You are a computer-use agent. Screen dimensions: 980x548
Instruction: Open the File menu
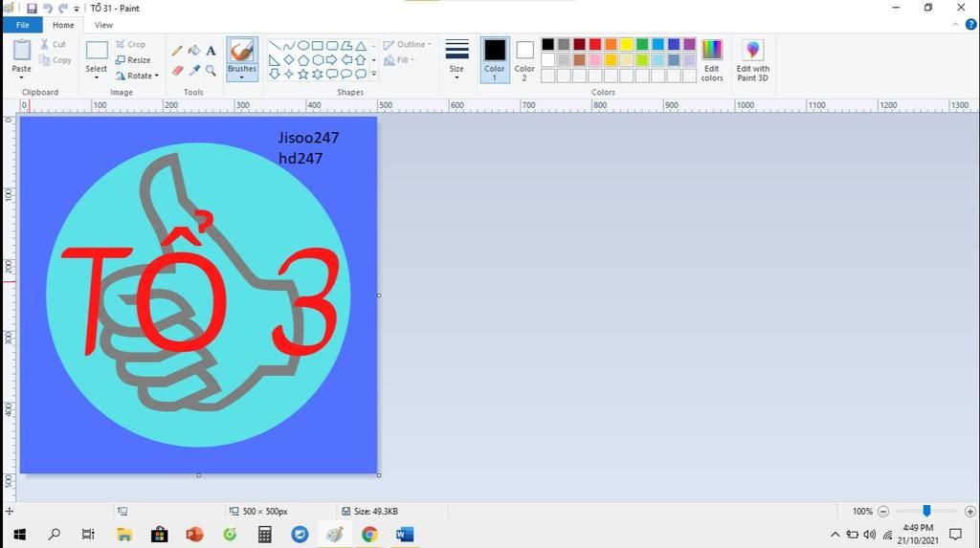point(23,25)
